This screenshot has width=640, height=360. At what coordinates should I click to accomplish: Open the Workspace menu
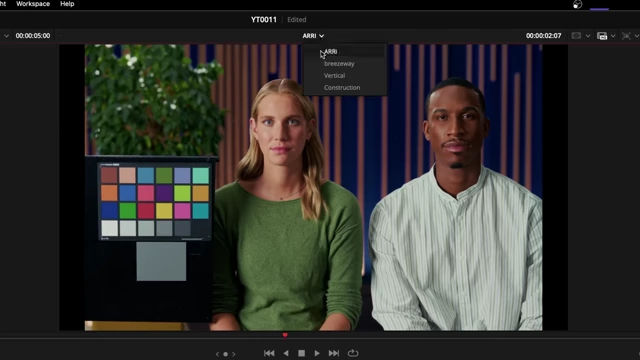coord(33,4)
